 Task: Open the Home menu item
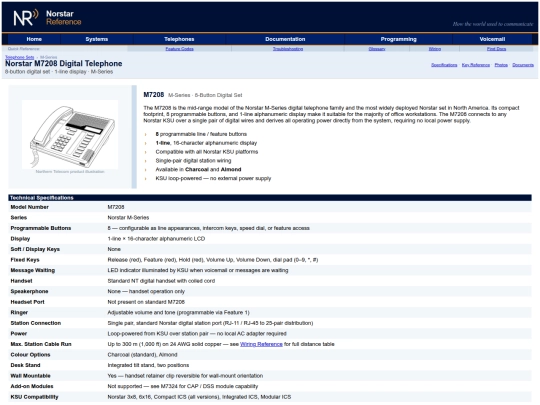coord(34,39)
